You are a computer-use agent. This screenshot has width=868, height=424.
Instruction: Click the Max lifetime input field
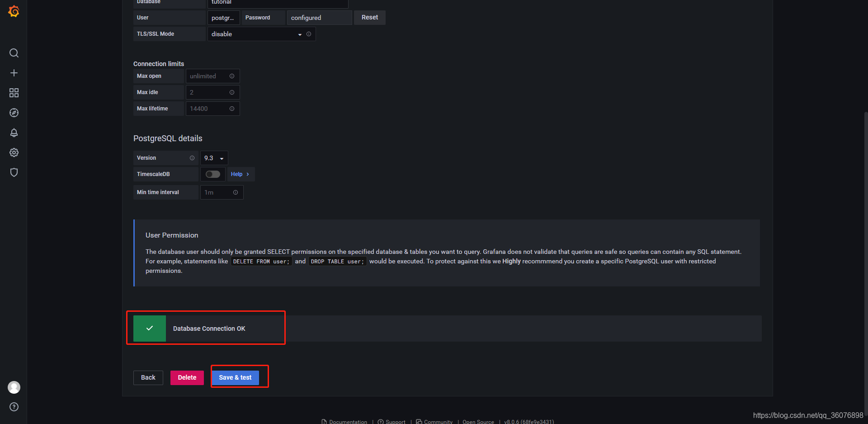click(x=212, y=109)
